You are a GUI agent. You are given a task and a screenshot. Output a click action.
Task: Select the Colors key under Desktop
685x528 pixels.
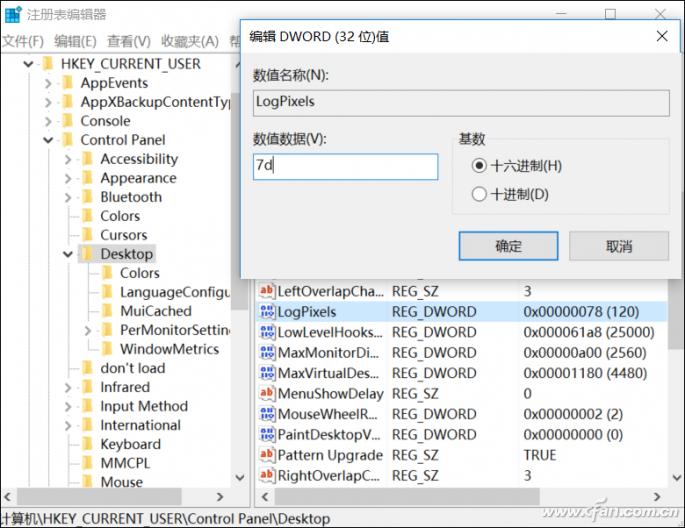140,273
